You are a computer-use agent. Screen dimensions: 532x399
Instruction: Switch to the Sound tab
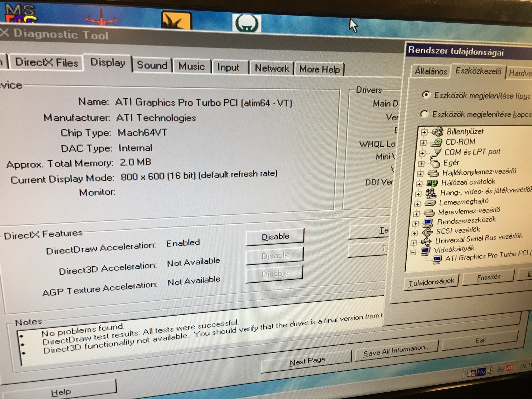click(152, 65)
